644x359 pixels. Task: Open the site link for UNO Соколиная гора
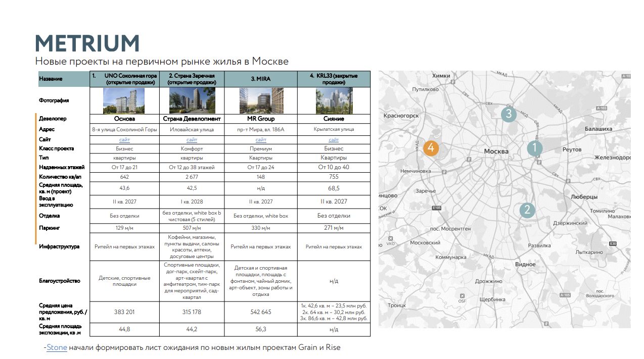pyautogui.click(x=124, y=139)
